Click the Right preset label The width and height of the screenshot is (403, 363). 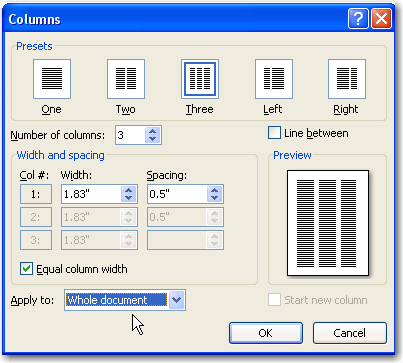click(346, 109)
